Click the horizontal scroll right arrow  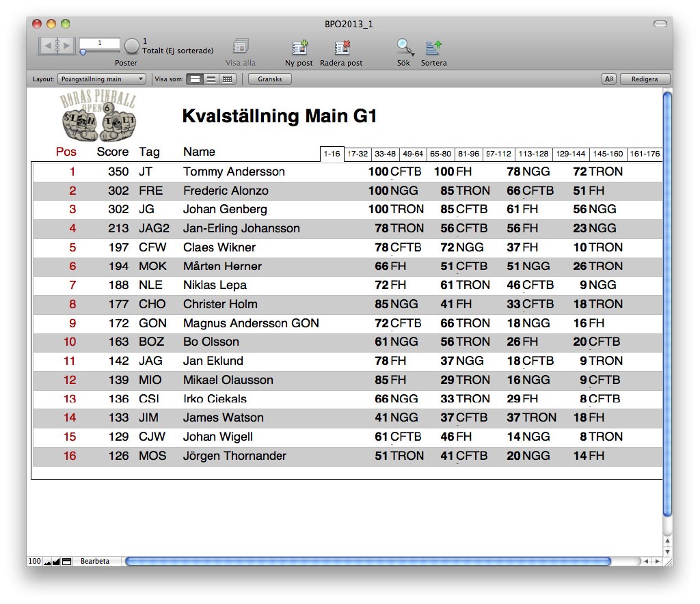tap(657, 561)
